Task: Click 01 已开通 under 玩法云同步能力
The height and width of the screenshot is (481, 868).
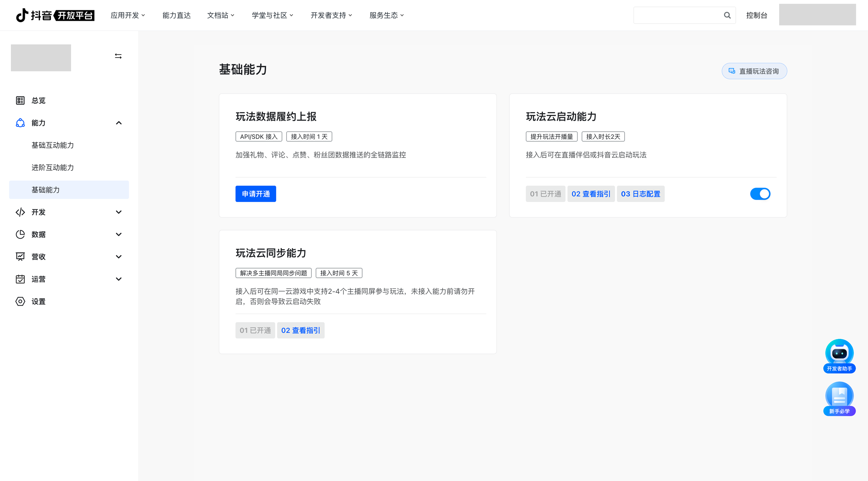Action: [x=255, y=330]
